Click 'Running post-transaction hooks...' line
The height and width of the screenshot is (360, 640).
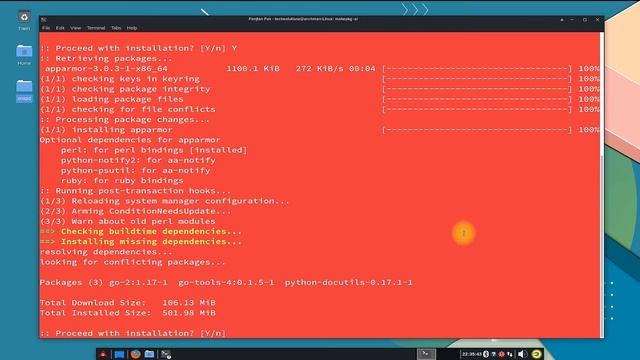click(x=136, y=191)
